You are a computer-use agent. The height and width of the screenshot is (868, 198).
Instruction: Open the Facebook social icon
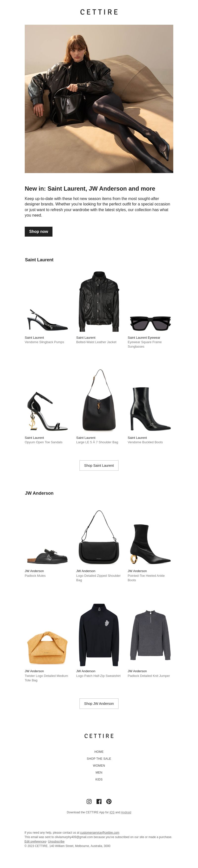(x=99, y=801)
